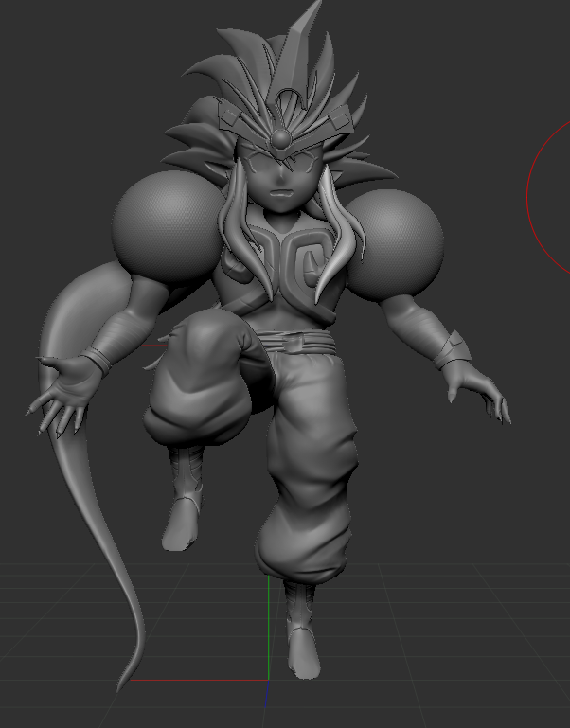Click the round gem on the character's headpiece
The image size is (570, 728).
[280, 138]
